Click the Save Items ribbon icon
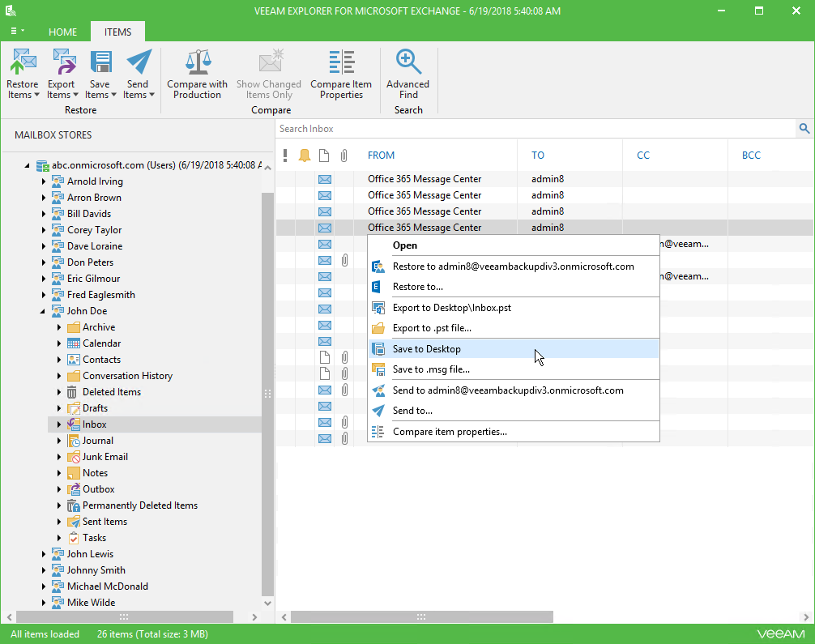Viewport: 815px width, 644px height. [100, 62]
